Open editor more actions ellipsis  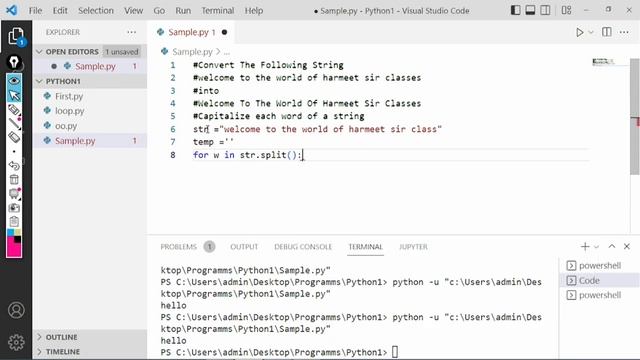point(624,32)
